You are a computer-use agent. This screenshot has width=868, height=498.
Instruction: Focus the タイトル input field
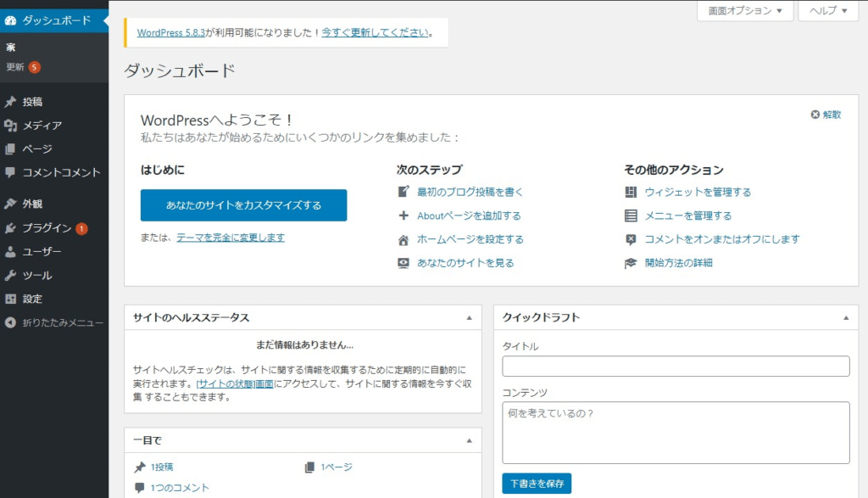coord(676,367)
